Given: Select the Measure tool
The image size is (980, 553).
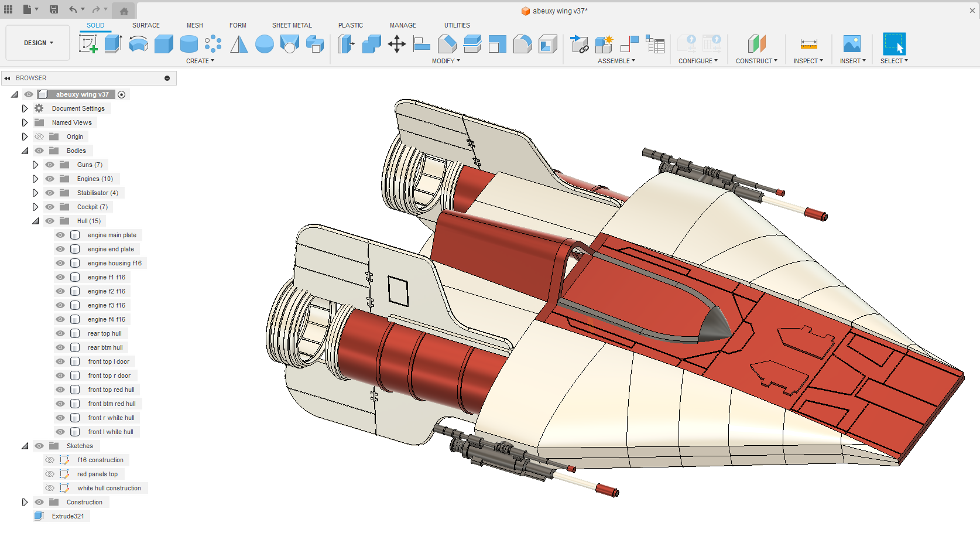Looking at the screenshot, I should [808, 44].
